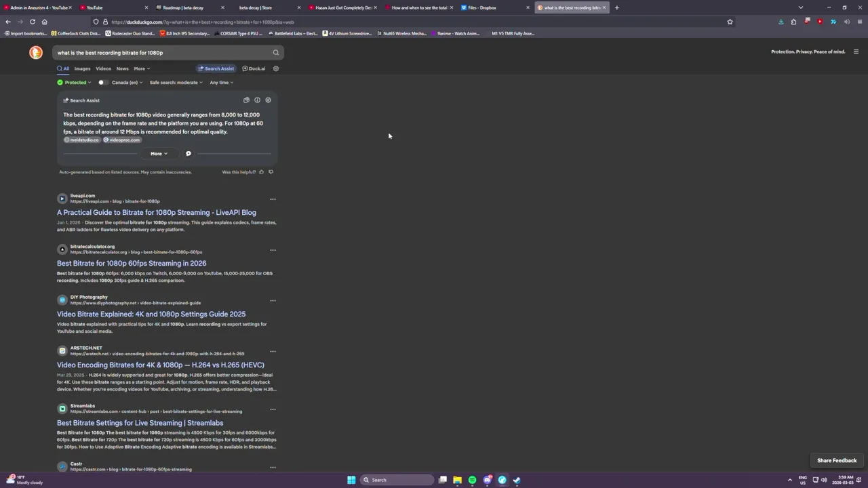The height and width of the screenshot is (488, 868).
Task: Toggle the Canada region switch
Action: 102,83
